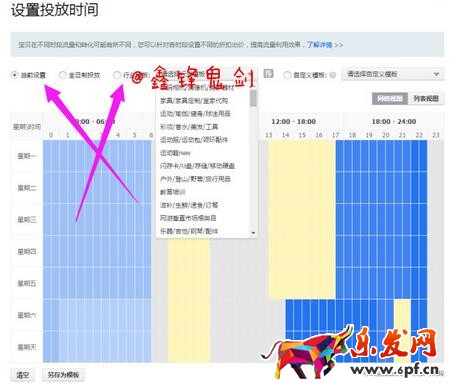This screenshot has width=449, height=390.
Task: Click the dropdown list scrollbar thumb
Action: tap(253, 98)
